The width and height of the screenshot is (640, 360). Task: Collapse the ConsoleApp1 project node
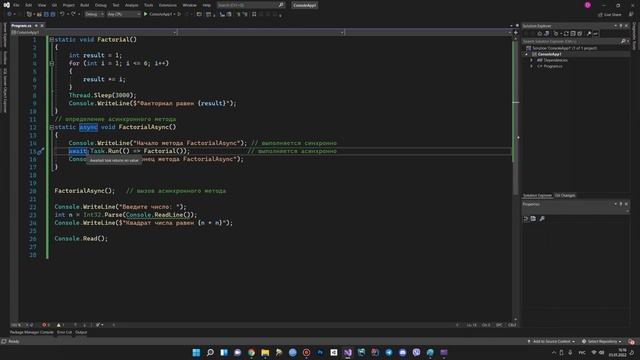pyautogui.click(x=527, y=54)
